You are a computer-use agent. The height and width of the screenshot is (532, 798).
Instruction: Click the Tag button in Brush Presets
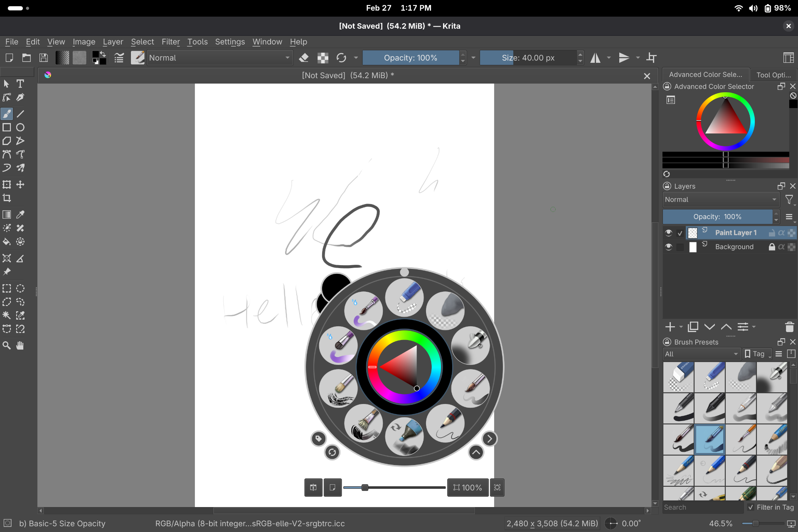(x=757, y=354)
